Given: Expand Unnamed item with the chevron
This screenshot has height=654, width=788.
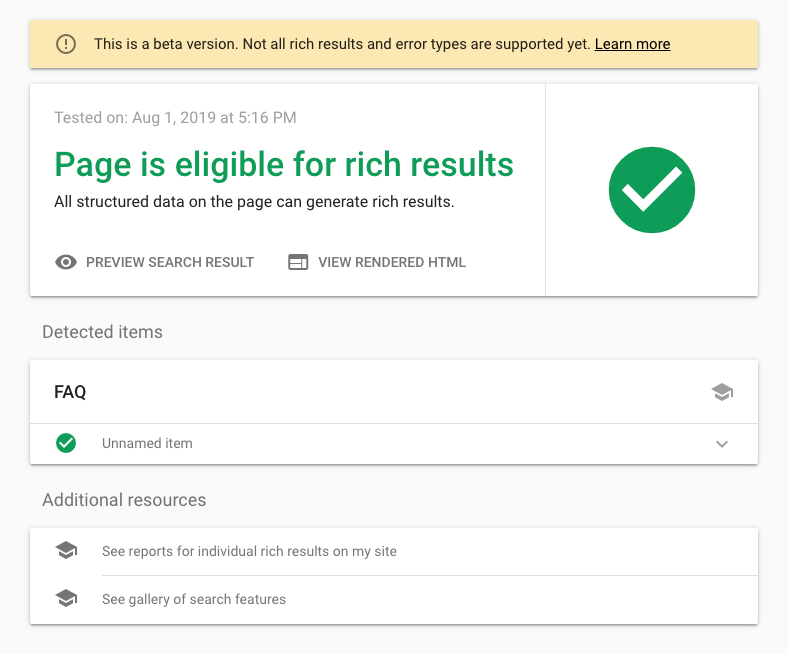Looking at the screenshot, I should pyautogui.click(x=722, y=444).
